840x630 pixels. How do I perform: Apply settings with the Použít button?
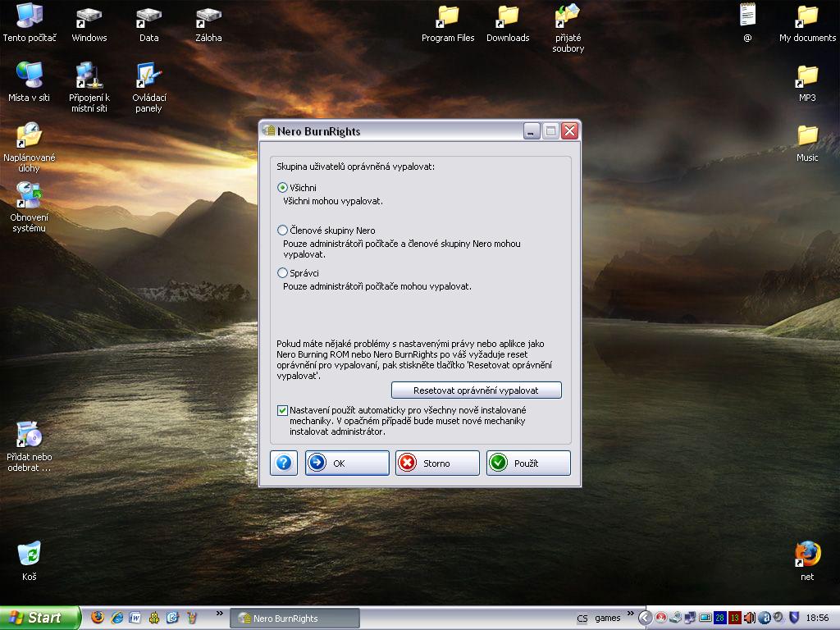click(528, 463)
